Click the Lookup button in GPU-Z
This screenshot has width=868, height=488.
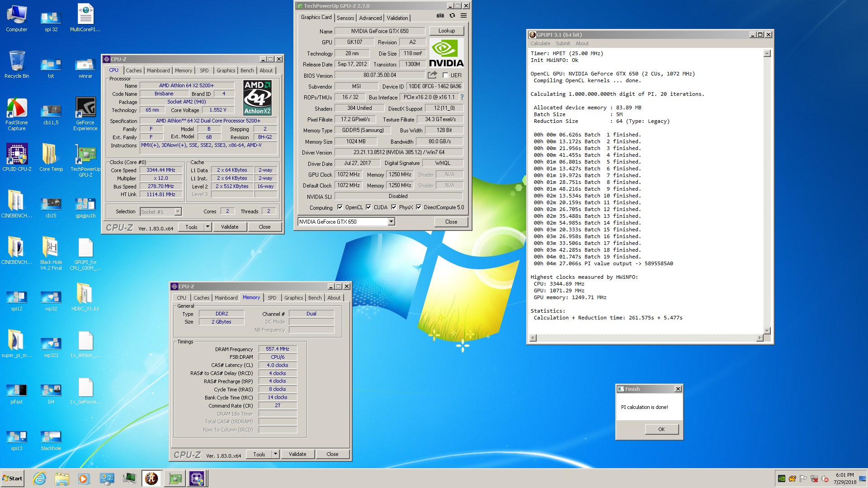(446, 31)
